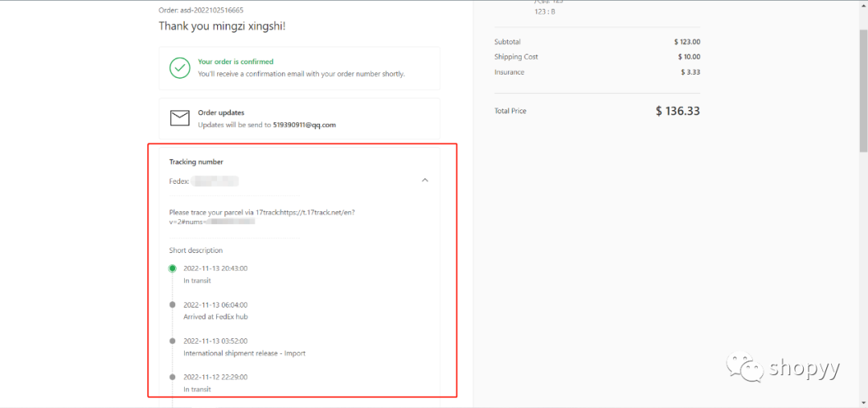Click 'Thank you mingzi xingshi!' heading
The width and height of the screenshot is (868, 408).
[222, 26]
